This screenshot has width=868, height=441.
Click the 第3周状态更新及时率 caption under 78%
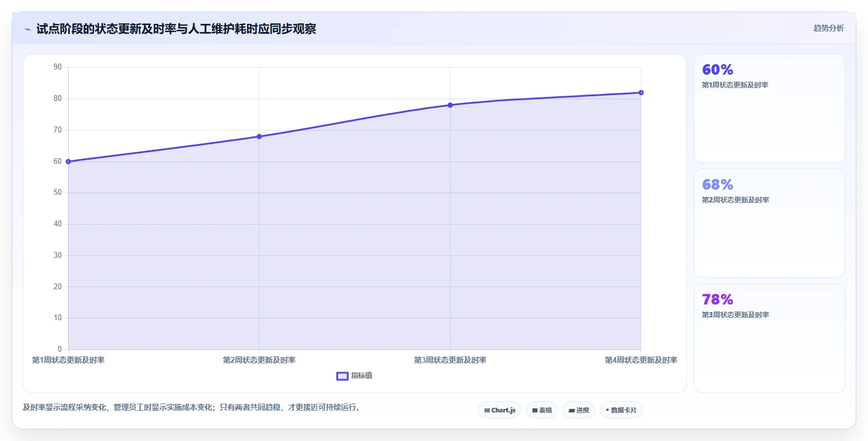pos(735,315)
